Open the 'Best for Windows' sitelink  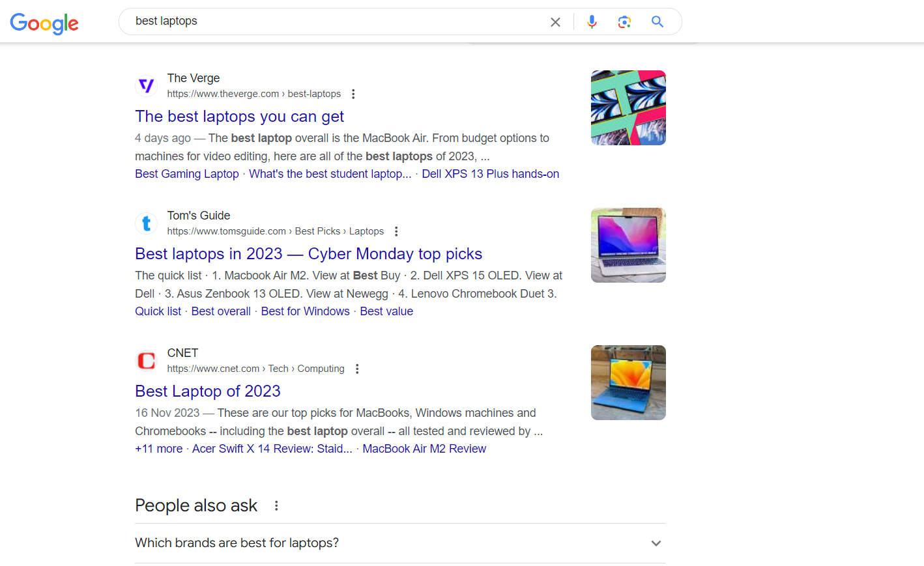305,311
